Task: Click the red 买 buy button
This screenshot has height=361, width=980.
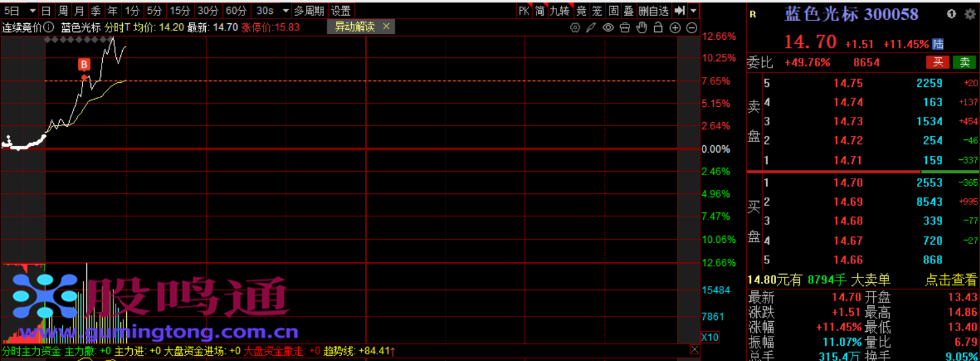Action: coord(938,62)
